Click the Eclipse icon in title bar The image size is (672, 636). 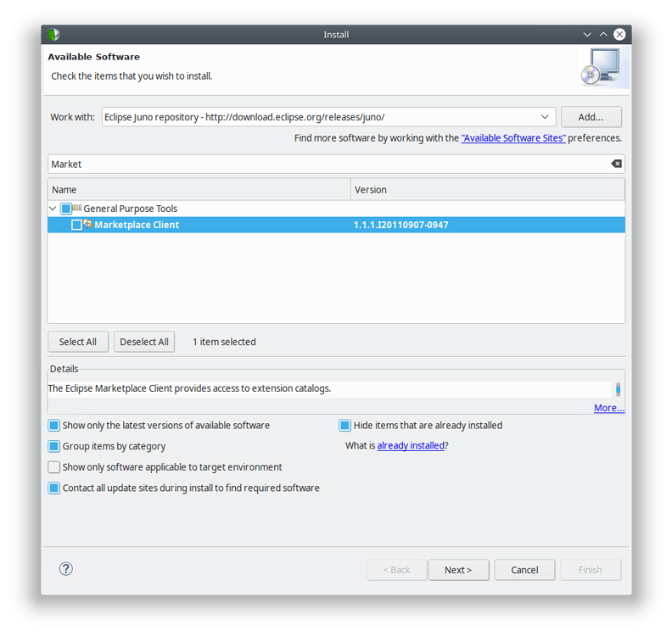[x=53, y=34]
